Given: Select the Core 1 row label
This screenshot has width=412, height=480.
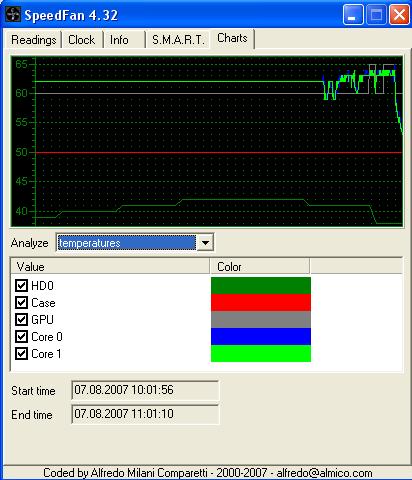Looking at the screenshot, I should tap(46, 354).
